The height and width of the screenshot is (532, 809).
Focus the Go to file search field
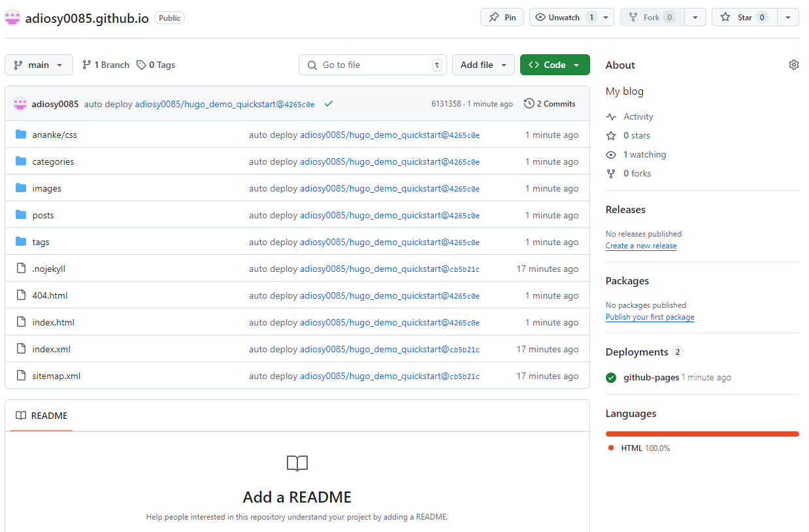(x=372, y=65)
